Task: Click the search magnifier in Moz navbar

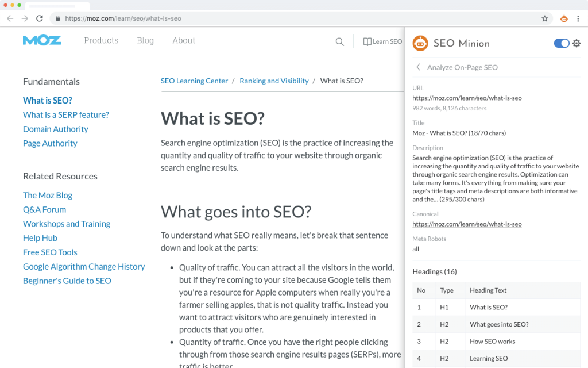Action: (339, 41)
